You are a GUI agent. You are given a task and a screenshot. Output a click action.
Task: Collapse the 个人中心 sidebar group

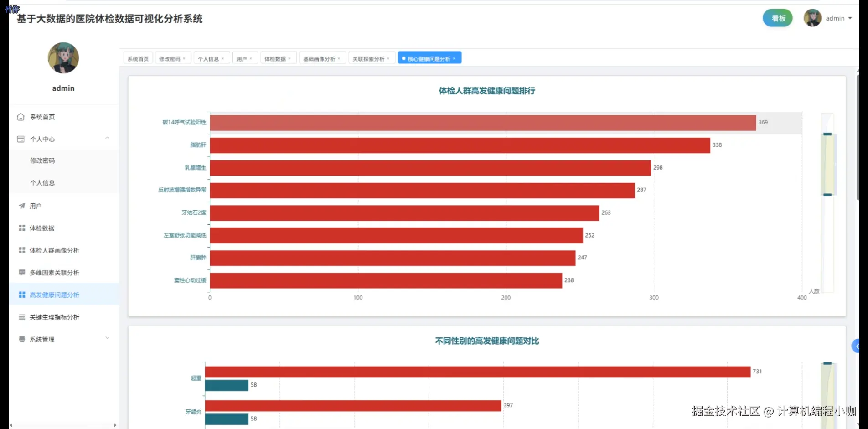pyautogui.click(x=108, y=138)
